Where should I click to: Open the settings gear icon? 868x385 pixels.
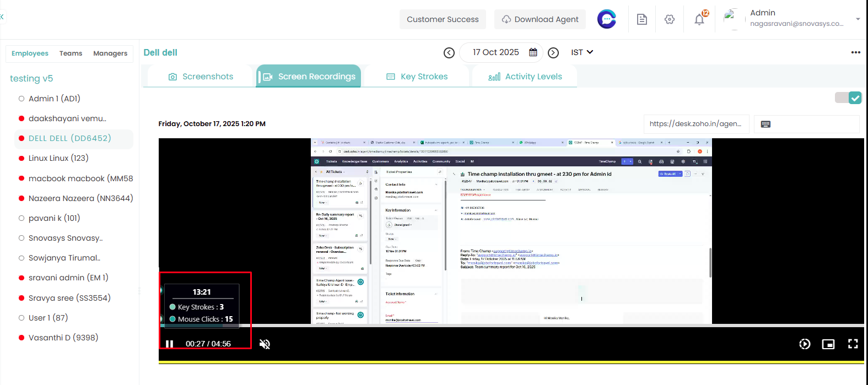click(x=670, y=19)
